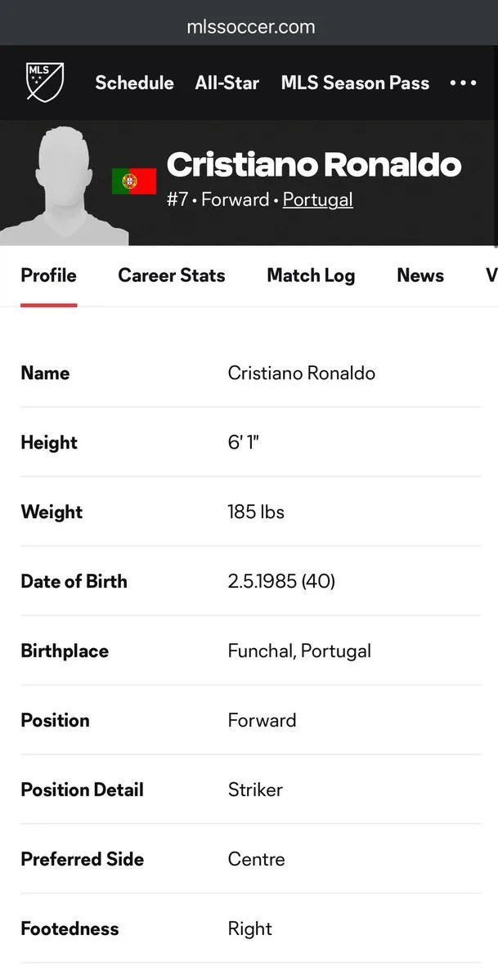Follow the underlined Portugal link
498x980 pixels.
[x=318, y=200]
